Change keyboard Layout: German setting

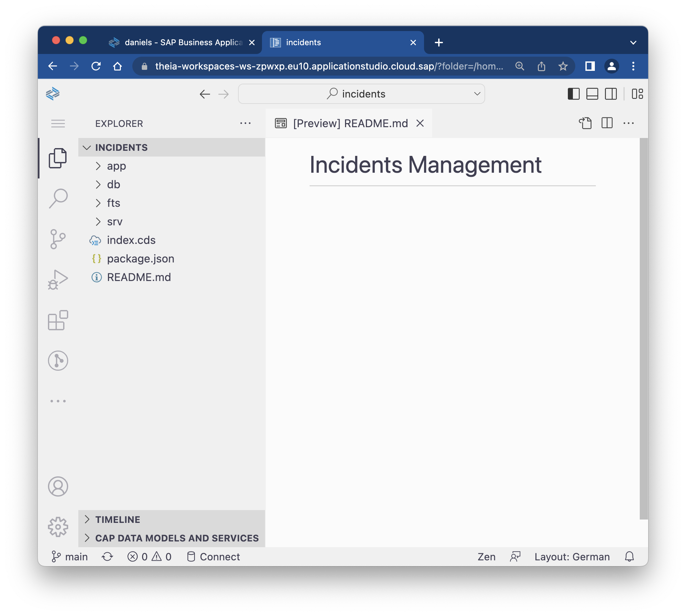point(573,557)
